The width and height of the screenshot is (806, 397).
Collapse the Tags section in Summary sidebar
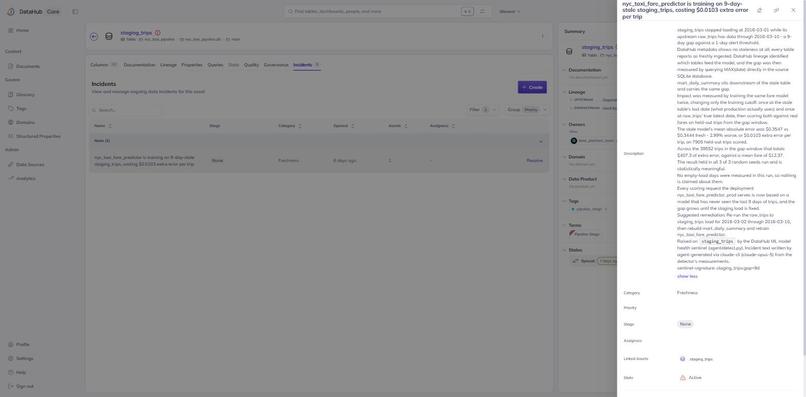[x=564, y=201]
